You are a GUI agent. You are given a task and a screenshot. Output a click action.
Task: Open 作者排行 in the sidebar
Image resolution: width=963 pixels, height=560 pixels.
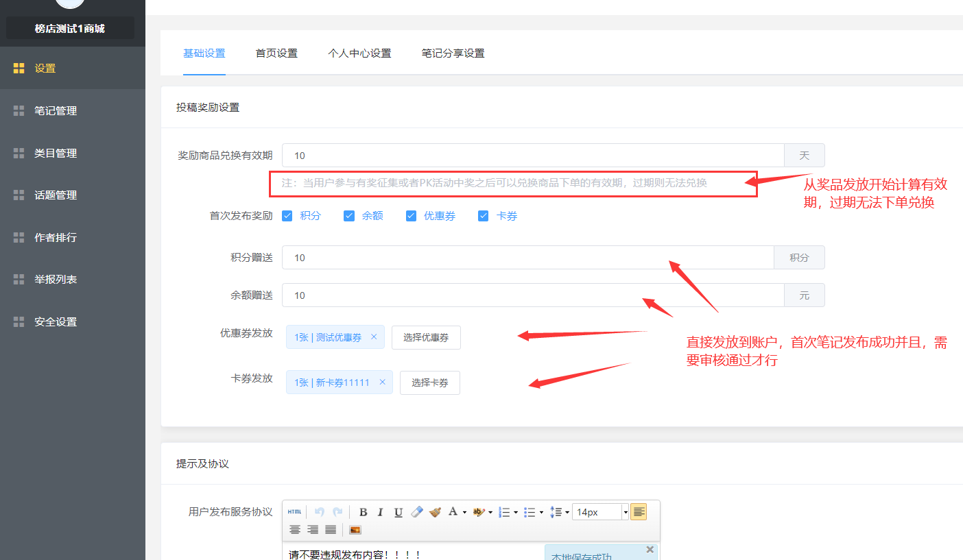click(73, 237)
